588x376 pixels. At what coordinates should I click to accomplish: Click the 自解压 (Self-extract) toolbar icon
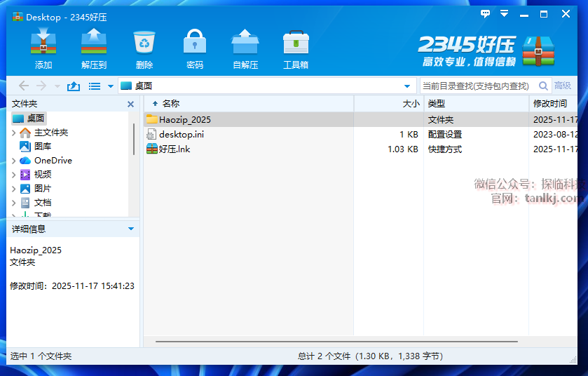(245, 42)
